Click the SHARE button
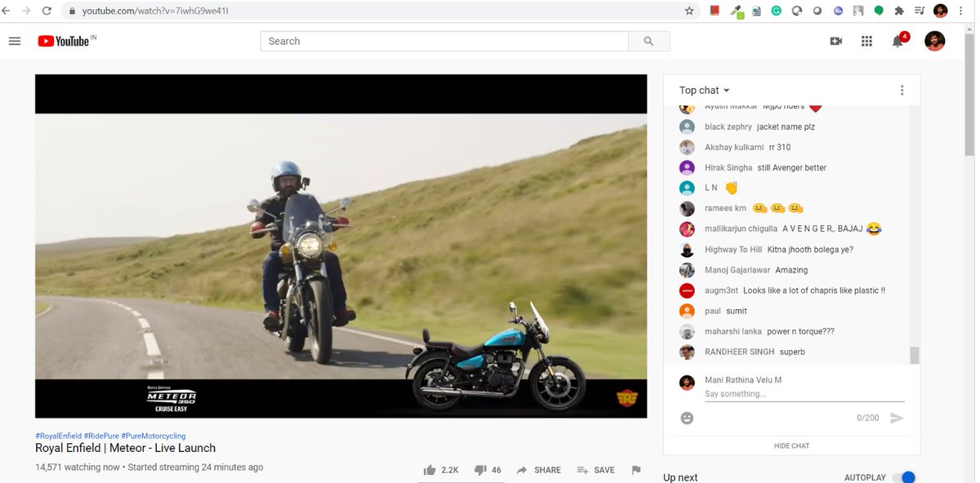Viewport: 980px width, 483px height. pyautogui.click(x=539, y=470)
